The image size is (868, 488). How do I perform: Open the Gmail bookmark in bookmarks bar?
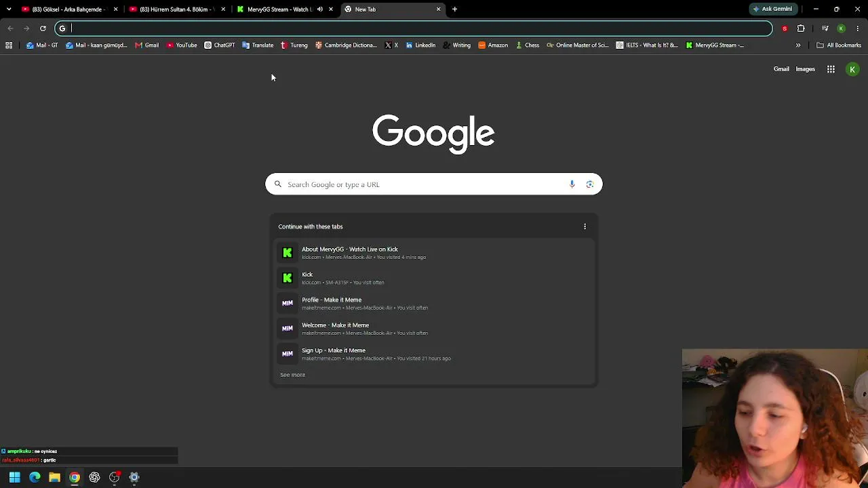[x=146, y=45]
